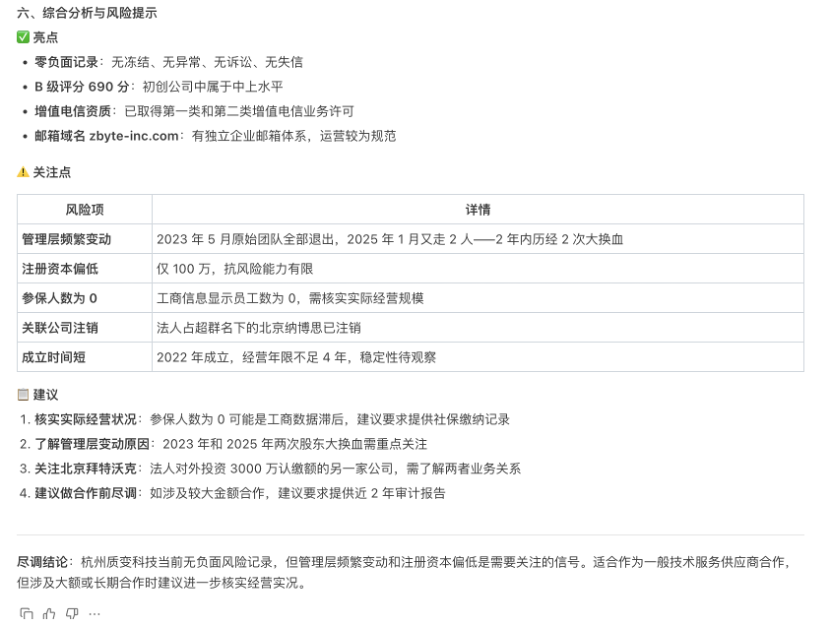Select the heading 六、综合分析与风险提示
This screenshot has height=628, width=832.
pos(84,15)
